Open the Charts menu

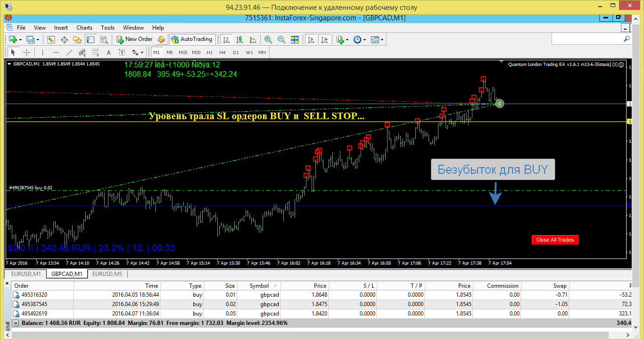coord(84,28)
